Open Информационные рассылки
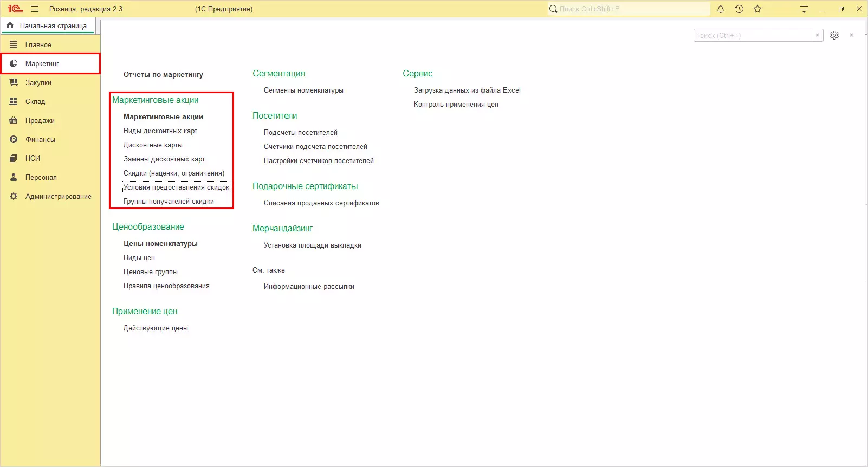The image size is (868, 467). coord(309,286)
